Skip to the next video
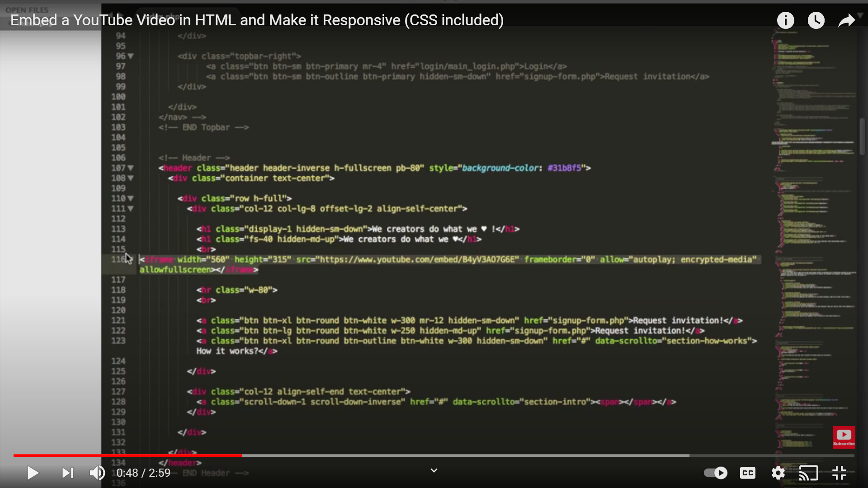868x488 pixels. tap(68, 473)
